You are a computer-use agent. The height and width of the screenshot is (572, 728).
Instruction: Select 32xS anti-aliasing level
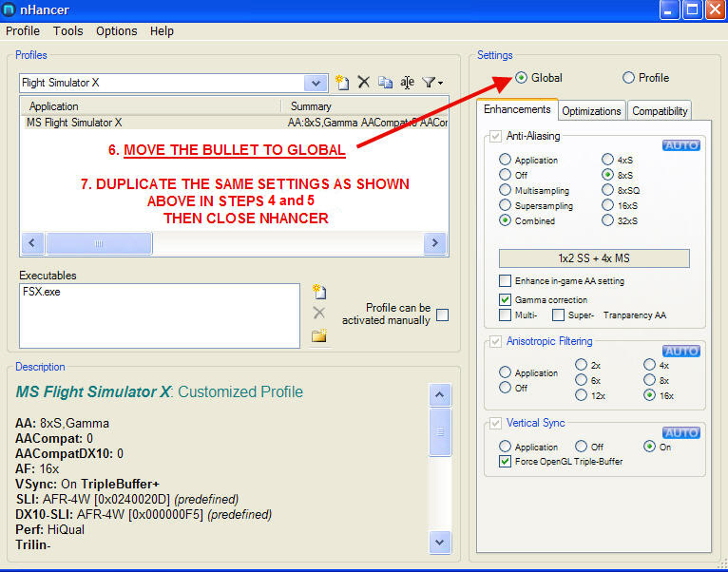607,220
